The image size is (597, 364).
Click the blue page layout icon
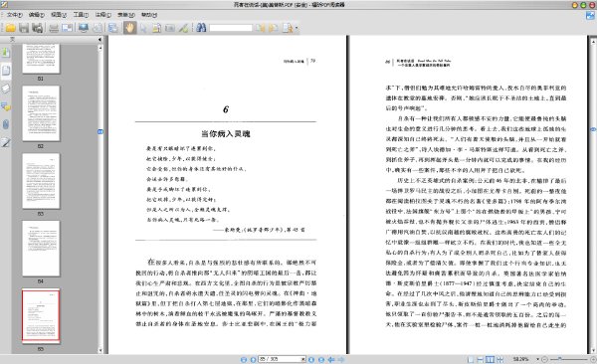(112, 28)
